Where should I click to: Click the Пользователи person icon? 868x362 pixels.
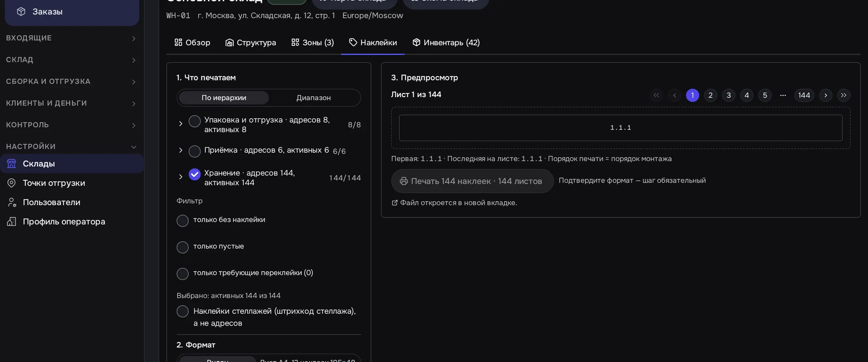[x=11, y=202]
